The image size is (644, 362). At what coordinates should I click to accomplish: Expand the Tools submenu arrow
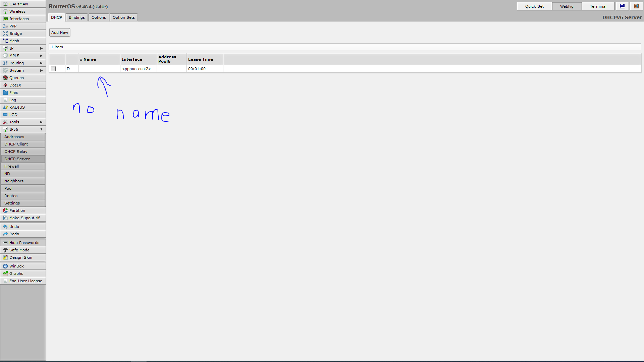(x=41, y=122)
